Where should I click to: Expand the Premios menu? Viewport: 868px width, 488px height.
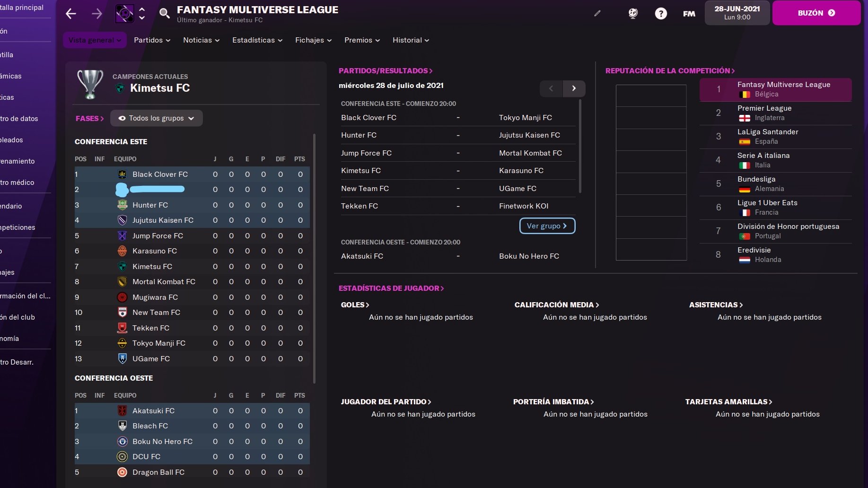[362, 40]
